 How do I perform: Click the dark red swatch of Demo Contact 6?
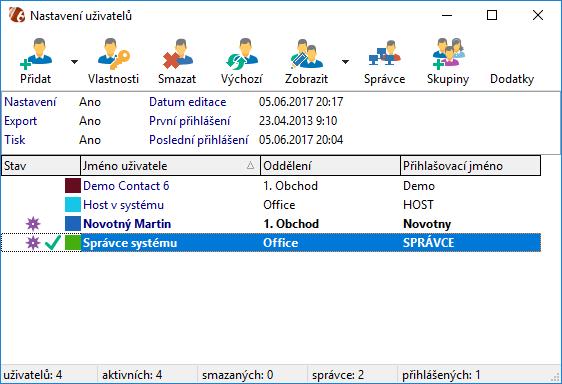pyautogui.click(x=73, y=186)
